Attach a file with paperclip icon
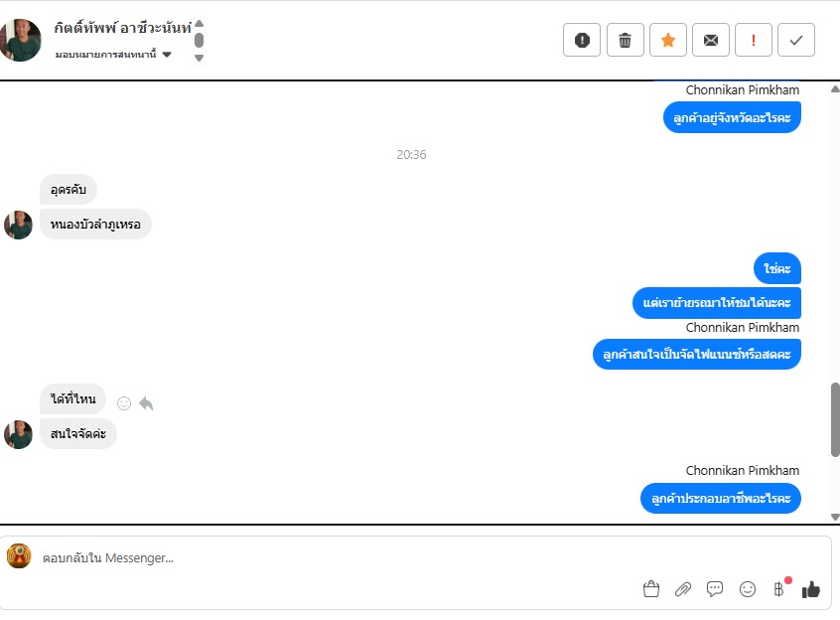 pyautogui.click(x=683, y=589)
